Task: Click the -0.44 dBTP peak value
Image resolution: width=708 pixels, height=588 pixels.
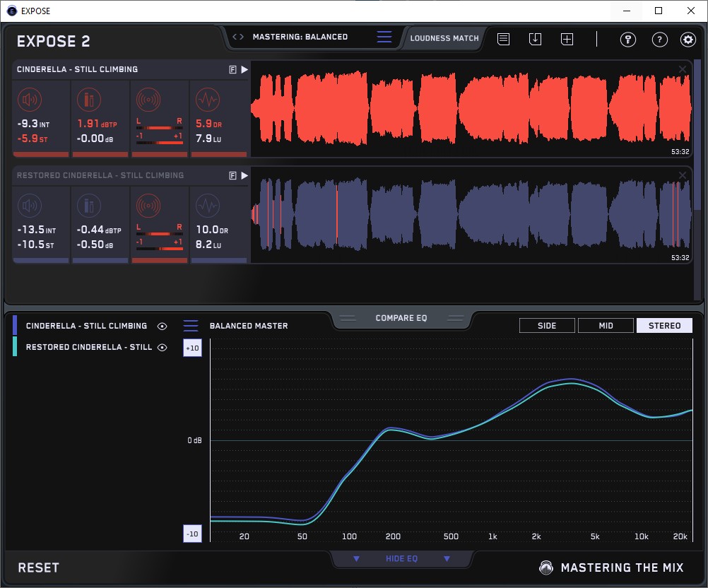Action: click(x=99, y=230)
